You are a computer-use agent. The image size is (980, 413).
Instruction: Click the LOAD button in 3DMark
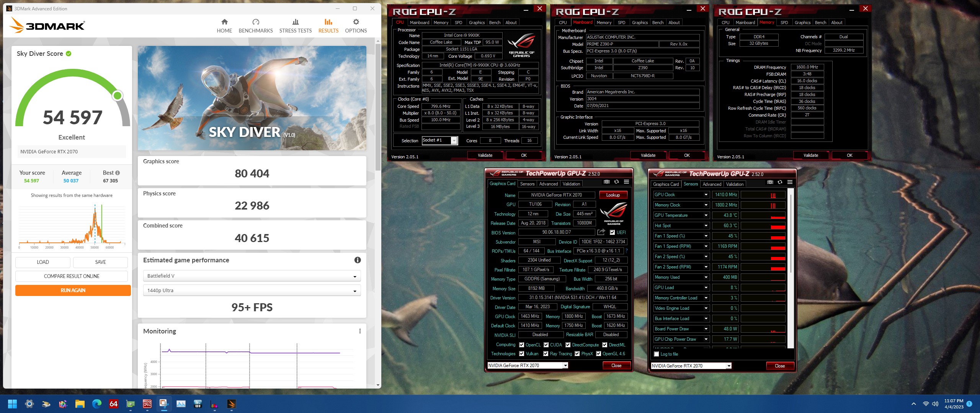coord(43,262)
